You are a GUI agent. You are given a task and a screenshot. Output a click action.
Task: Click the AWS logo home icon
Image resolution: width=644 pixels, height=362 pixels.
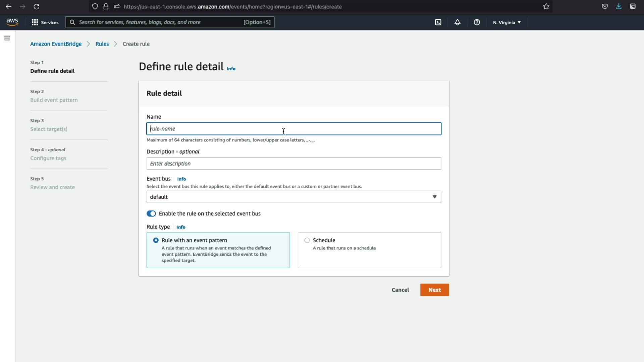click(x=12, y=22)
